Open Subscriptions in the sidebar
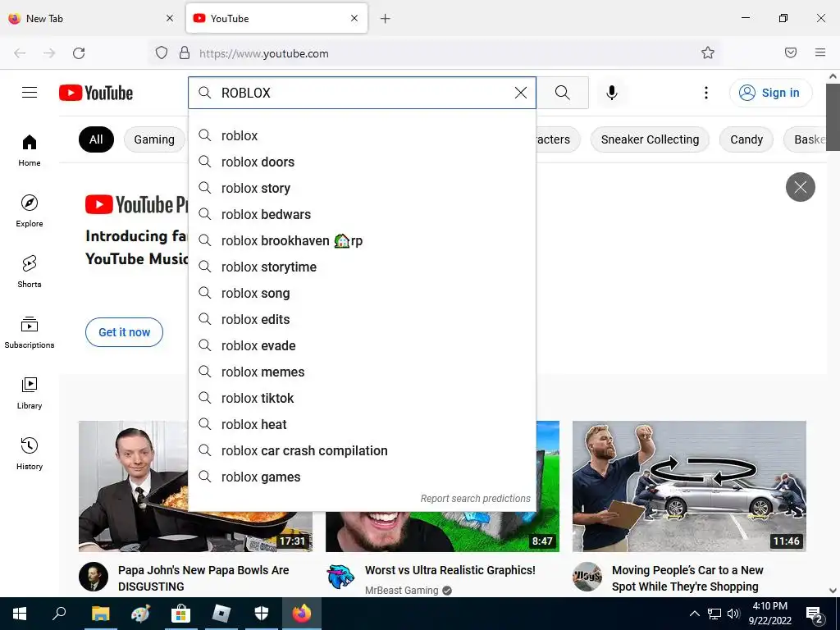This screenshot has width=840, height=630. (x=30, y=332)
